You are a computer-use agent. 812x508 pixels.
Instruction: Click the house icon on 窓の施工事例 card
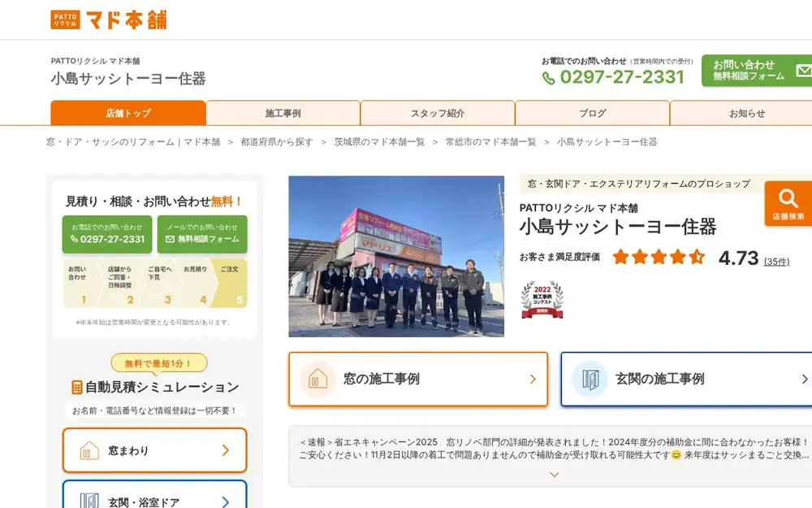point(317,379)
